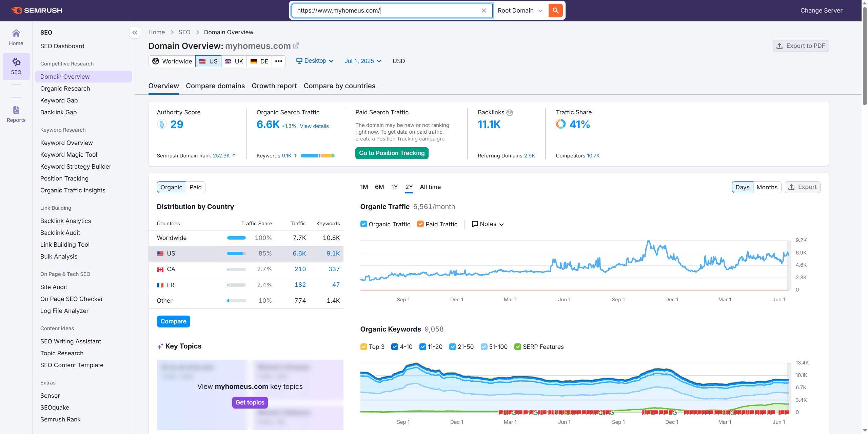Open the Desktop device dropdown

315,61
